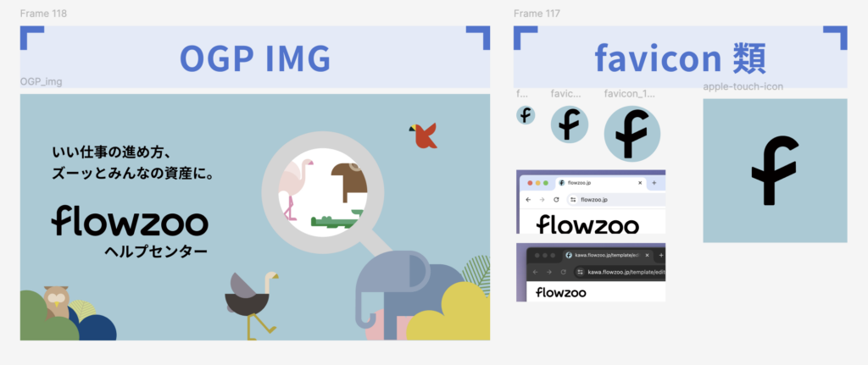
Task: Click the square apple-touch-icon f logo
Action: 775,170
